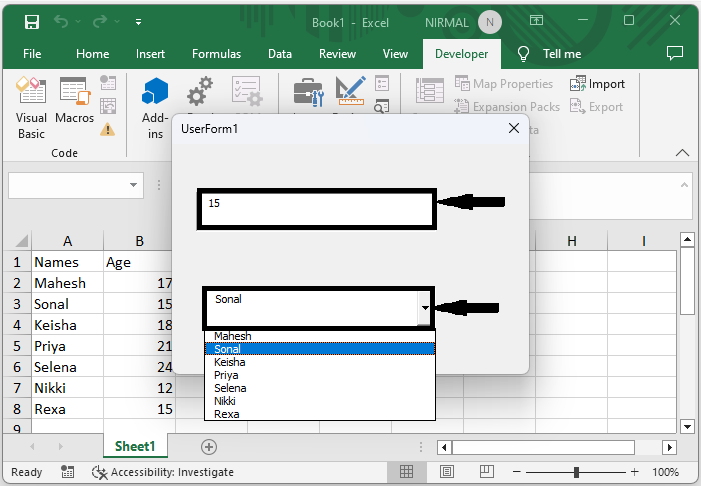Click the Select All corner triangle
The image size is (701, 486).
click(21, 241)
